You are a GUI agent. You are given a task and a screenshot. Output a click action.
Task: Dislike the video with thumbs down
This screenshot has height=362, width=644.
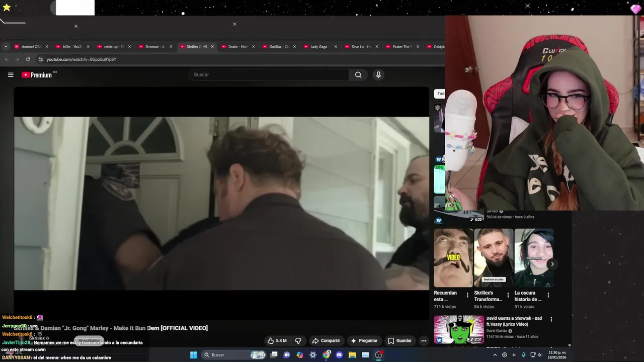[x=298, y=341]
